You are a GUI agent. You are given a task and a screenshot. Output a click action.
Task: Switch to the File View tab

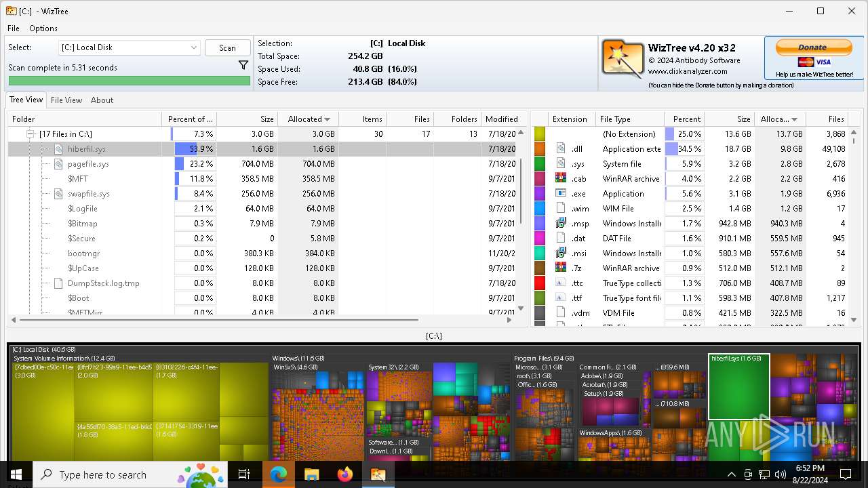(x=66, y=100)
